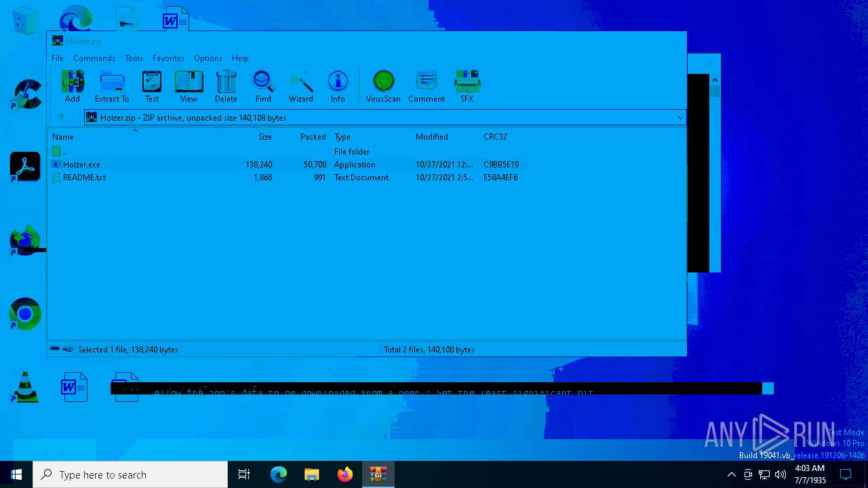Click the network tray icon
The image size is (868, 488).
tap(764, 474)
